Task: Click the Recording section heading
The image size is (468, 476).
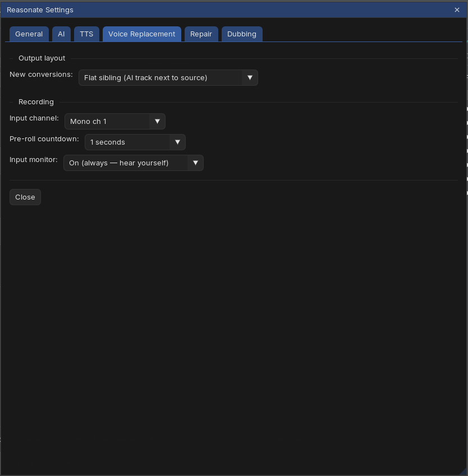Action: [x=36, y=102]
